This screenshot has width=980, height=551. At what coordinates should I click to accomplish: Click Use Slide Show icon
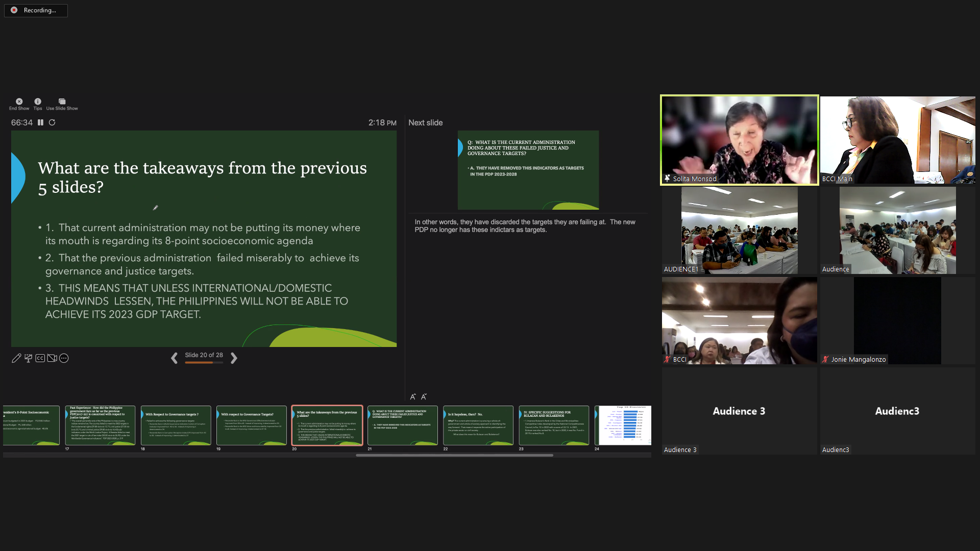[x=62, y=104]
